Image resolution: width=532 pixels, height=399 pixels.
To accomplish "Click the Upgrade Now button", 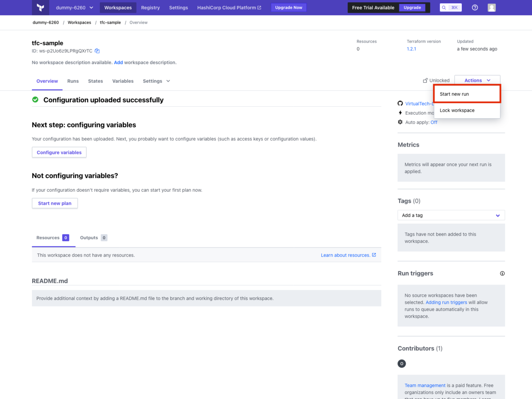I will (289, 8).
